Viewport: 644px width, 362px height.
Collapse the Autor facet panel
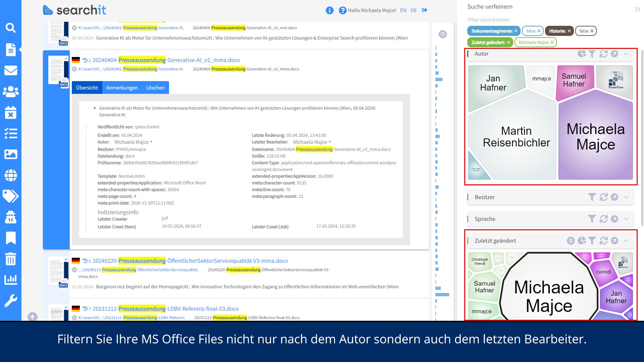(626, 54)
